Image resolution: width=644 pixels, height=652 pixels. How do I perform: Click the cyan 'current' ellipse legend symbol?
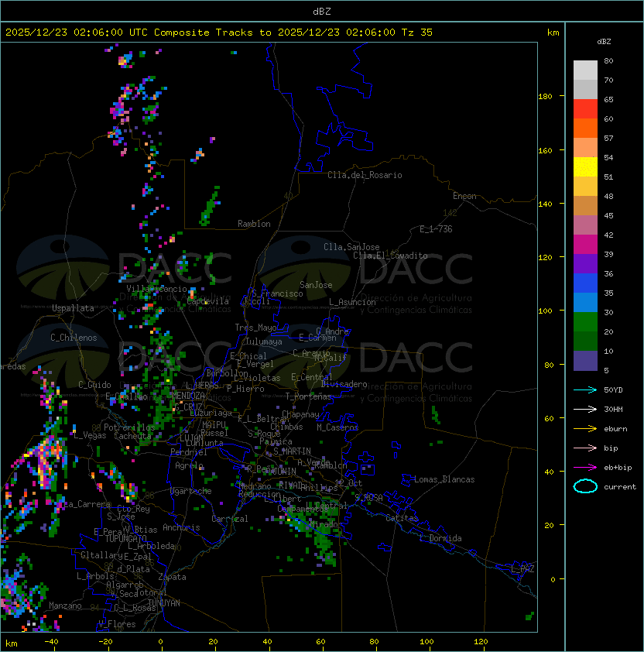585,486
